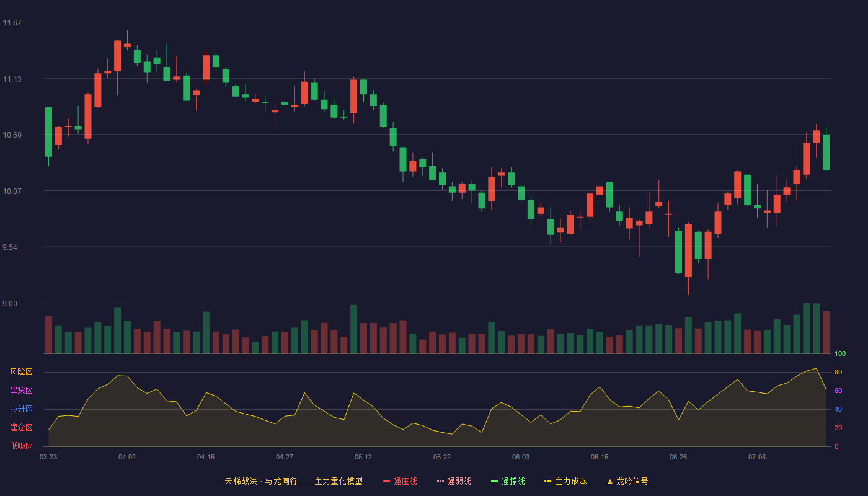Click the 11.67 price axis label

pos(12,23)
